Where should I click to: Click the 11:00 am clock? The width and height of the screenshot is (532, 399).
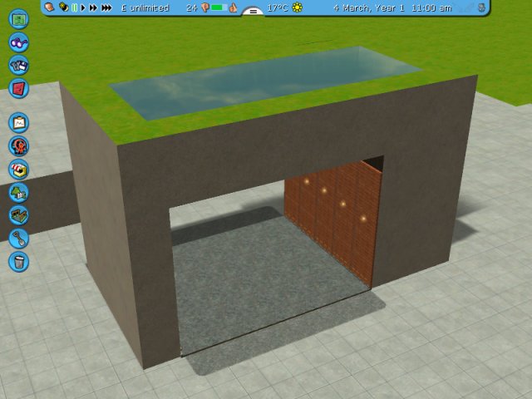coord(431,8)
